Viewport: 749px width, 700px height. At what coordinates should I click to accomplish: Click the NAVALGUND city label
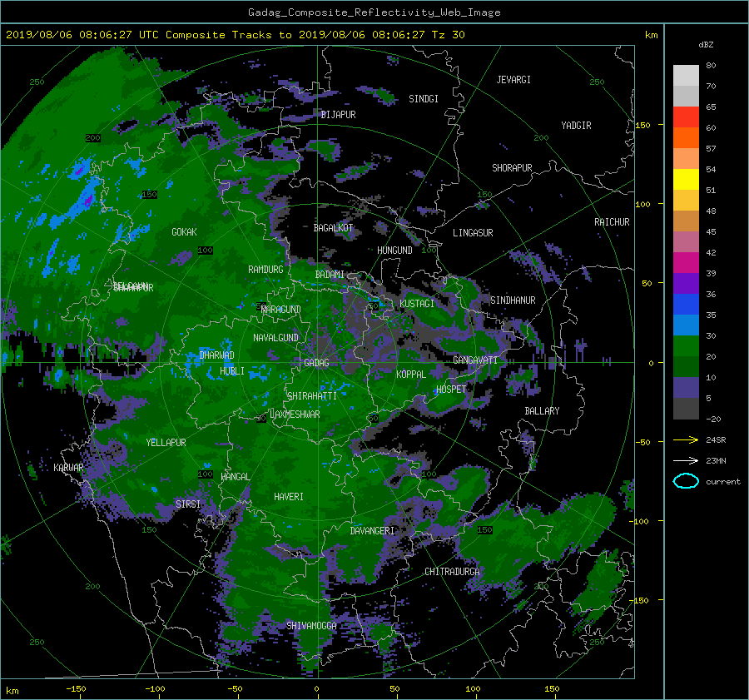[x=275, y=338]
